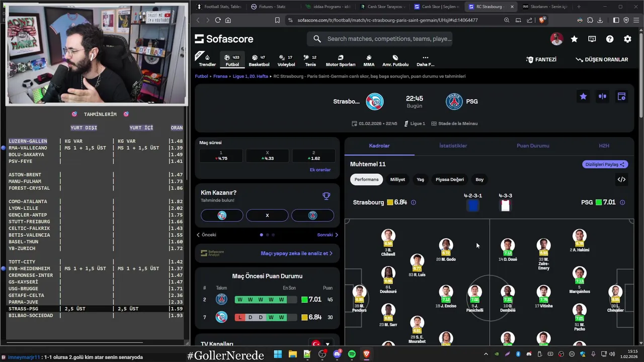Switch to the Fixtures - Statz browser tab
Viewport: 644px width, 362px height.
coord(272,7)
